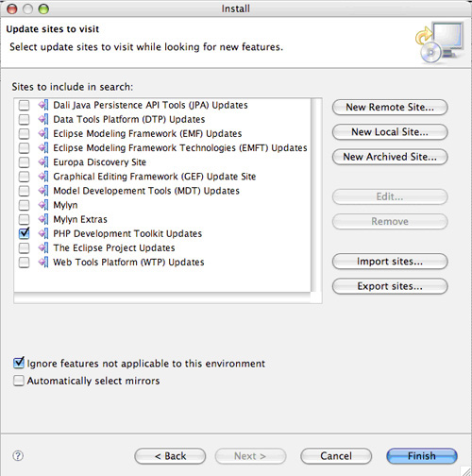Uncheck the PHP Development Toolkit Updates checkbox
The image size is (472, 476).
click(24, 233)
